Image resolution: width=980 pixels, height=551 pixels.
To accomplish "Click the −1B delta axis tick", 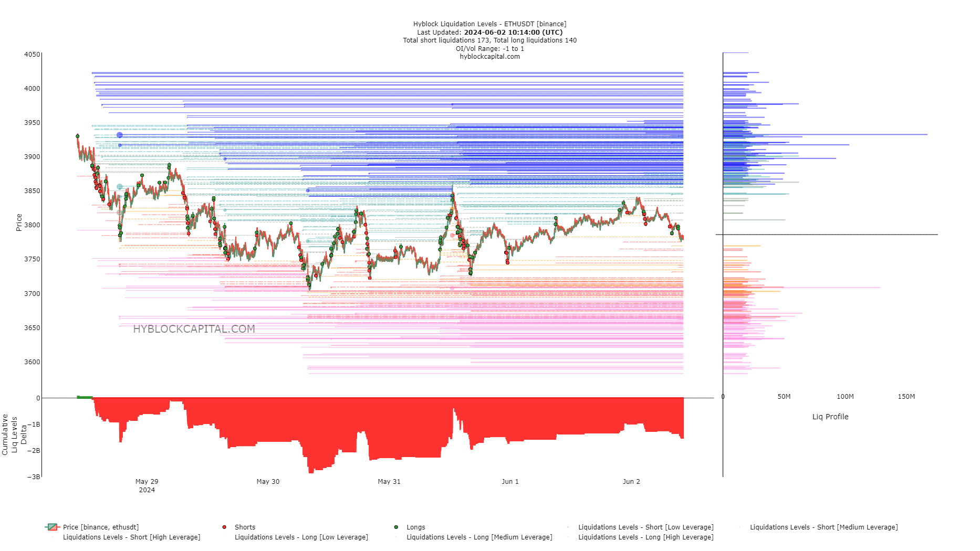I will [34, 425].
